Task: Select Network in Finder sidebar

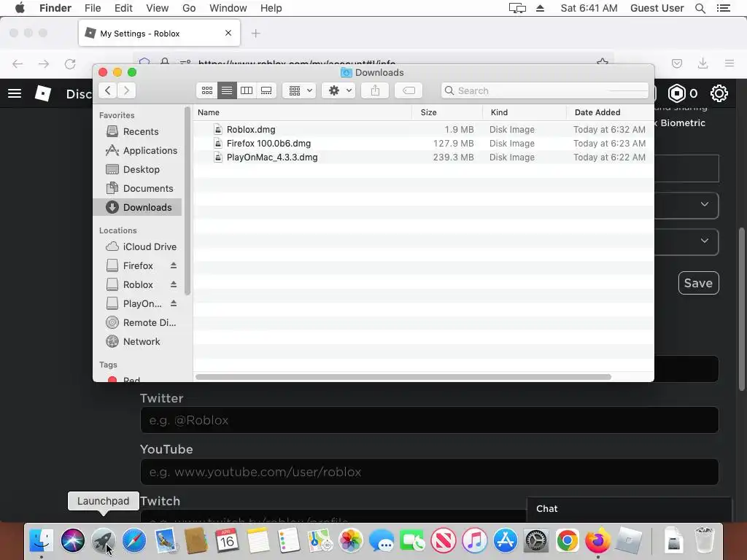Action: [x=137, y=341]
